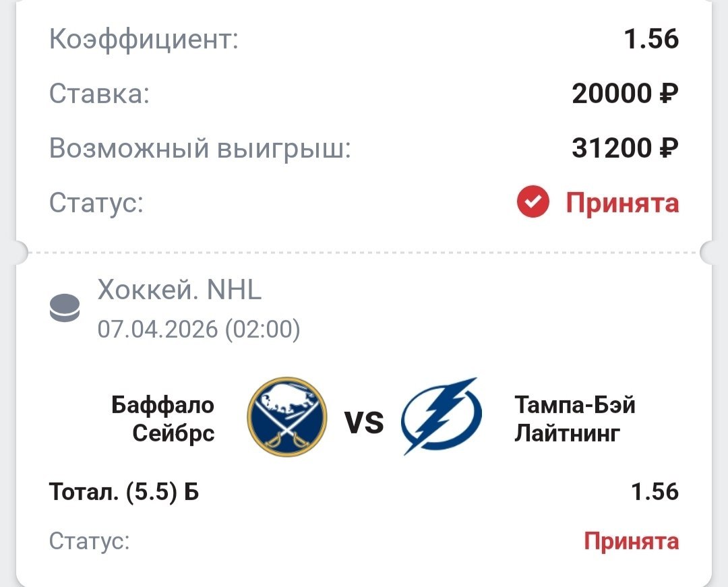Tap the Buffalo Sabres team logo
Viewport: 728px width, 587px height.
click(286, 417)
